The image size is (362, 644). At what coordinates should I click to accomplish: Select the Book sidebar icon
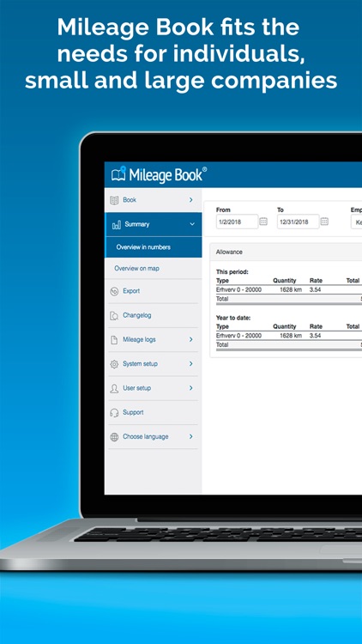tap(114, 200)
